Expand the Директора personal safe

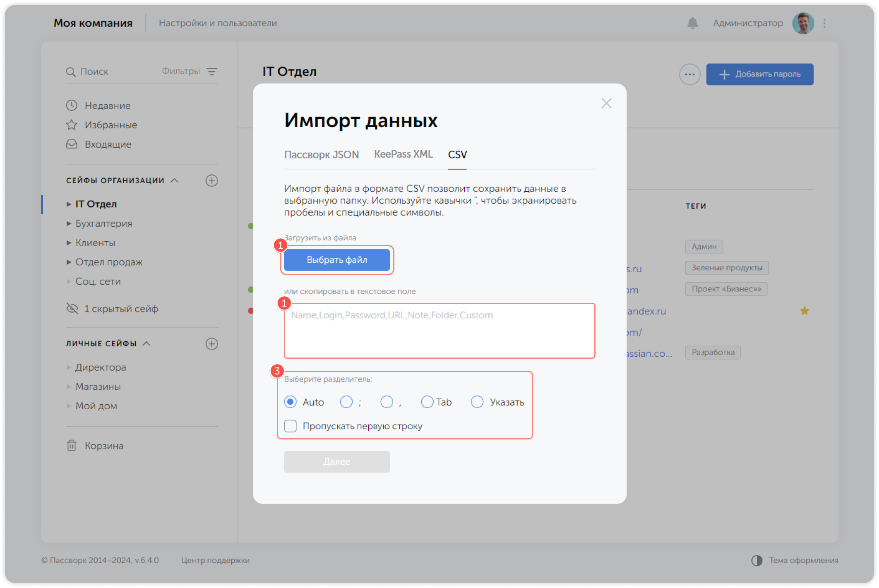click(69, 367)
